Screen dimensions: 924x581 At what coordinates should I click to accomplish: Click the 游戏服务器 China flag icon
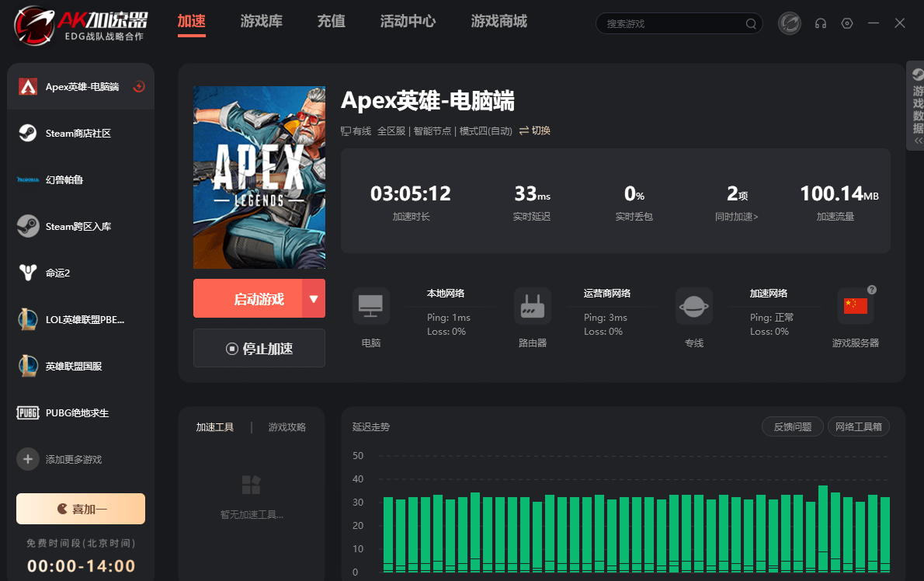(855, 306)
